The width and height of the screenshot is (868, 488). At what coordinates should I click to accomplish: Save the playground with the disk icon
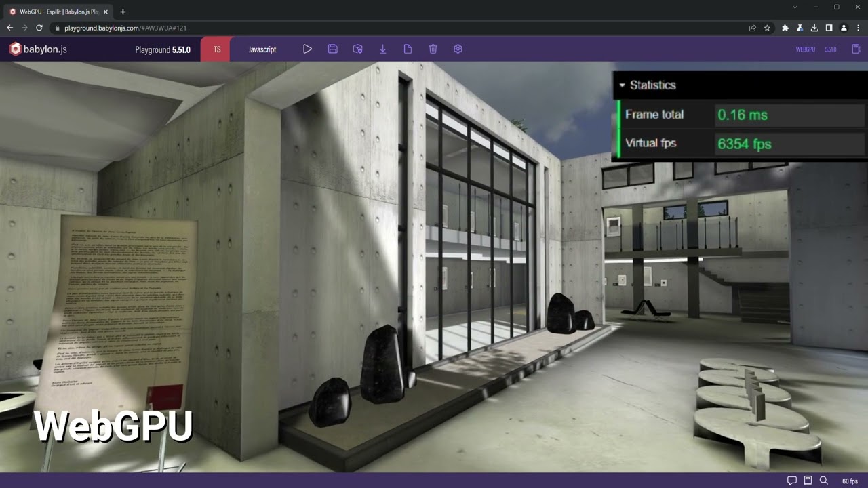pos(332,49)
